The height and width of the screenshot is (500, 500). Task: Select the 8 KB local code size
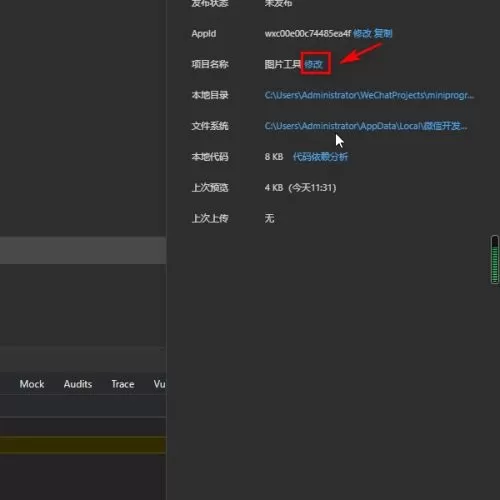(x=274, y=157)
